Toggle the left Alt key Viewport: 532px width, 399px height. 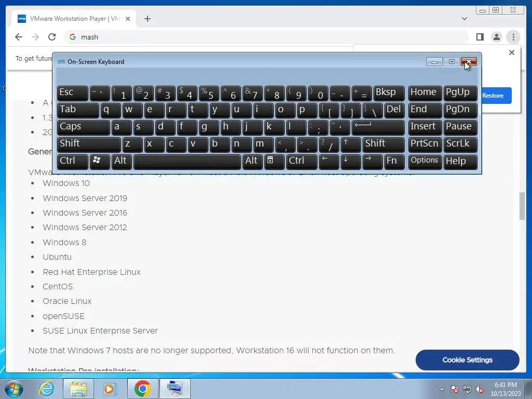click(122, 162)
